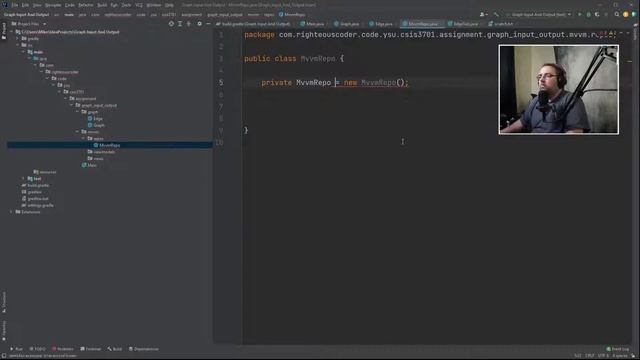Collapse the repos package
This screenshot has height=360, width=640.
pos(84,138)
